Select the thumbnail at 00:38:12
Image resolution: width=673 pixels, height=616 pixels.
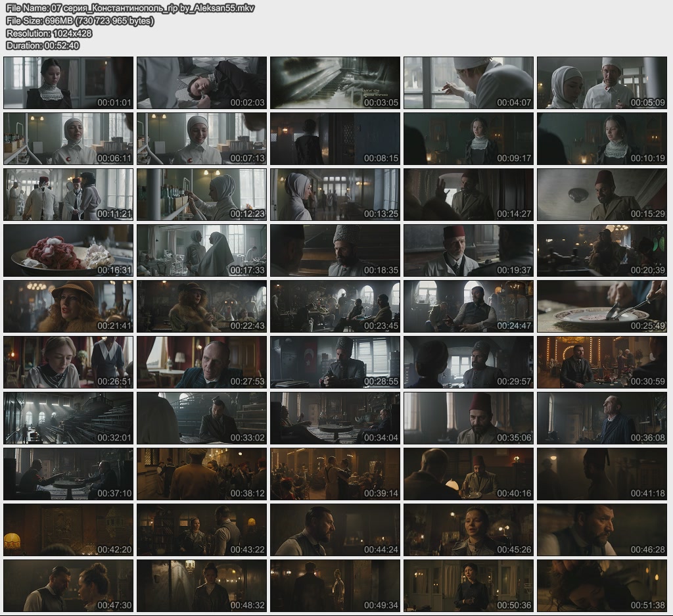point(202,473)
